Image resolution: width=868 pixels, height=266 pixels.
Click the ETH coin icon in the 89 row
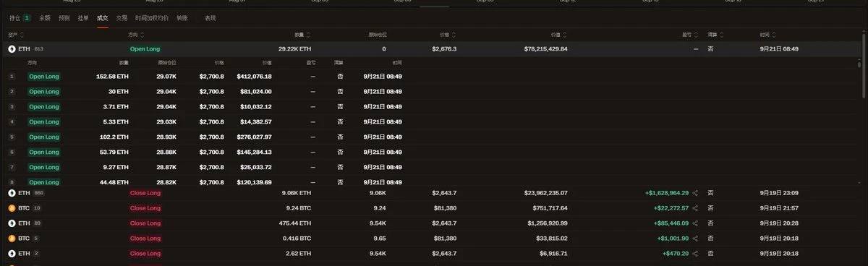(12, 223)
